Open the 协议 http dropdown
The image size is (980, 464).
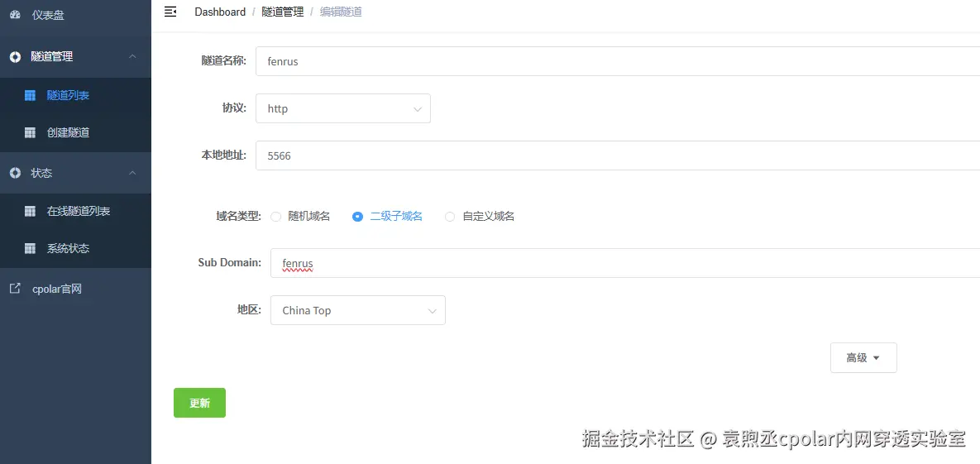coord(343,109)
